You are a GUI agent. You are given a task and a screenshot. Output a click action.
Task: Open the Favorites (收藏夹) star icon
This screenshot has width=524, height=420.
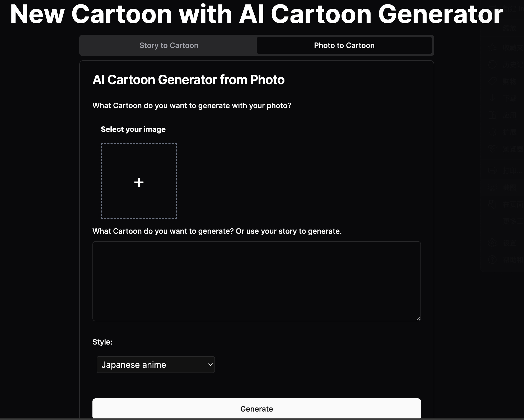[x=492, y=47]
